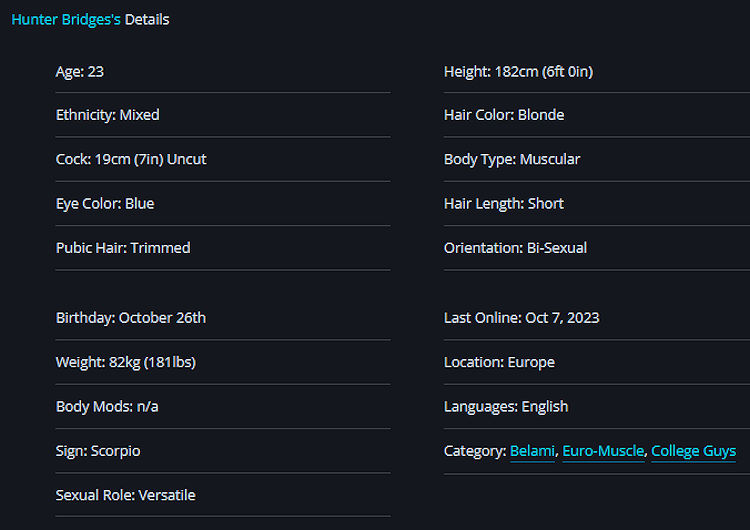Select the Eye Color: Blue row
The height and width of the screenshot is (530, 750).
(x=223, y=203)
